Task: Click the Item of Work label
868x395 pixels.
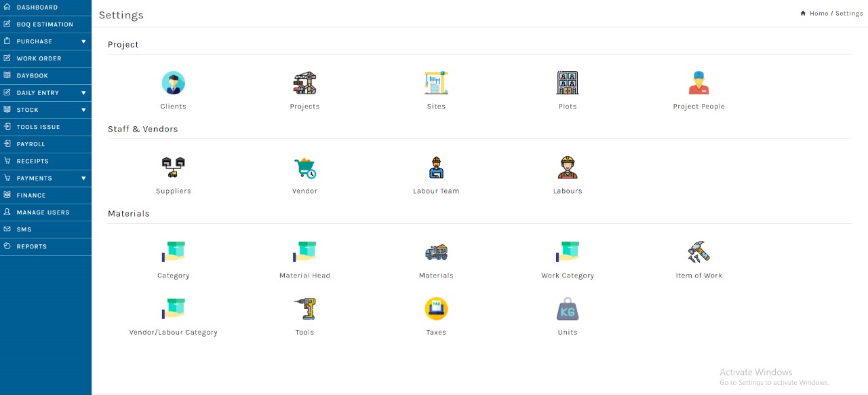Action: [698, 276]
